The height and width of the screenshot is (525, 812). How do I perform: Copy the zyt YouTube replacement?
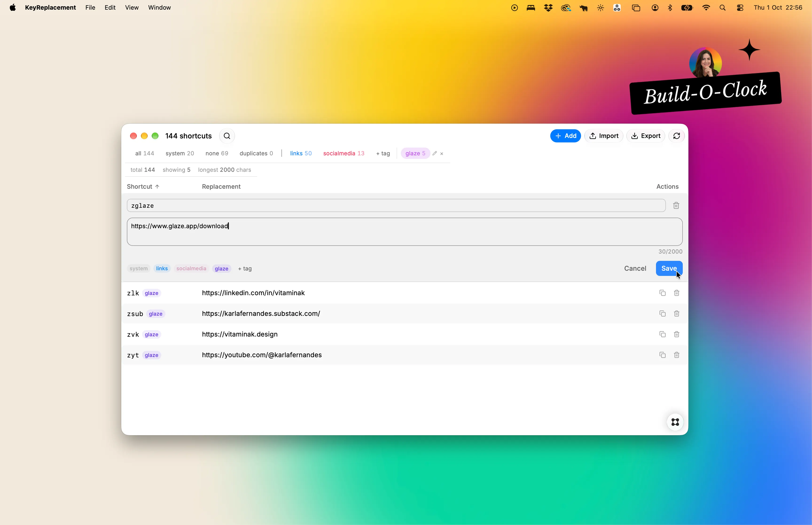662,355
